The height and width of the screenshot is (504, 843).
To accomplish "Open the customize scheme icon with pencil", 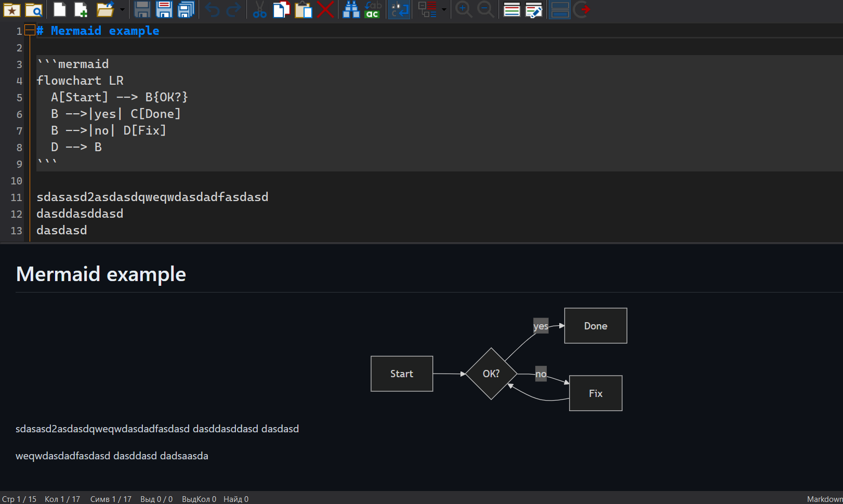I will [x=534, y=10].
